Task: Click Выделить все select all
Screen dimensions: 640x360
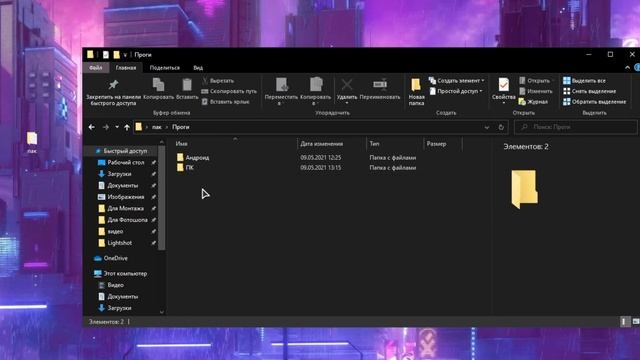Action: tap(584, 81)
